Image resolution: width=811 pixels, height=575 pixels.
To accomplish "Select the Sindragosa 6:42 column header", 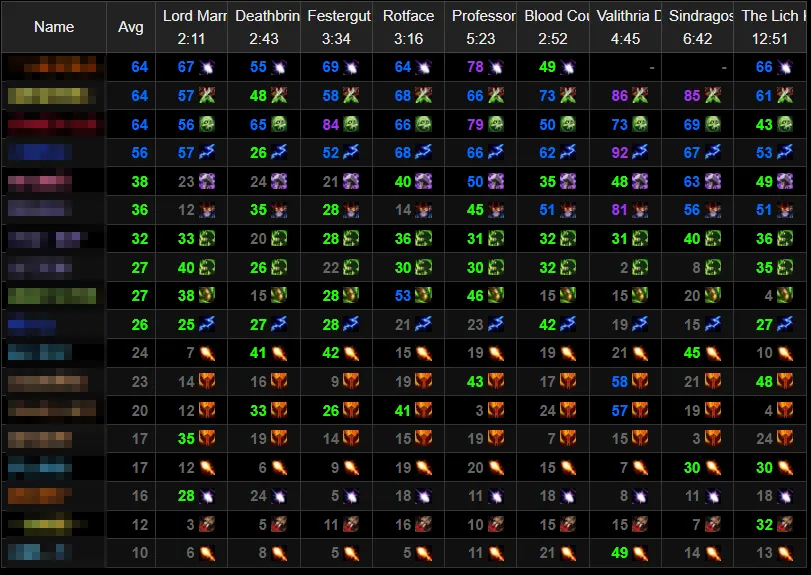I will 696,27.
